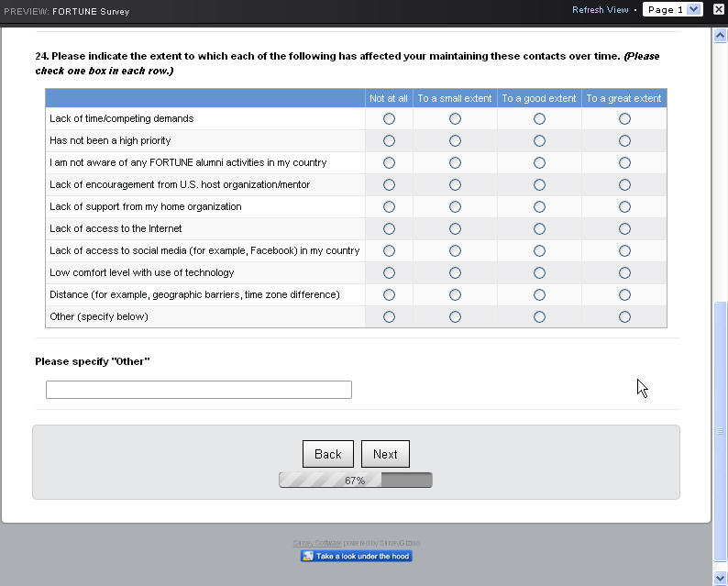Select Not at all for Lack of time

tap(389, 119)
